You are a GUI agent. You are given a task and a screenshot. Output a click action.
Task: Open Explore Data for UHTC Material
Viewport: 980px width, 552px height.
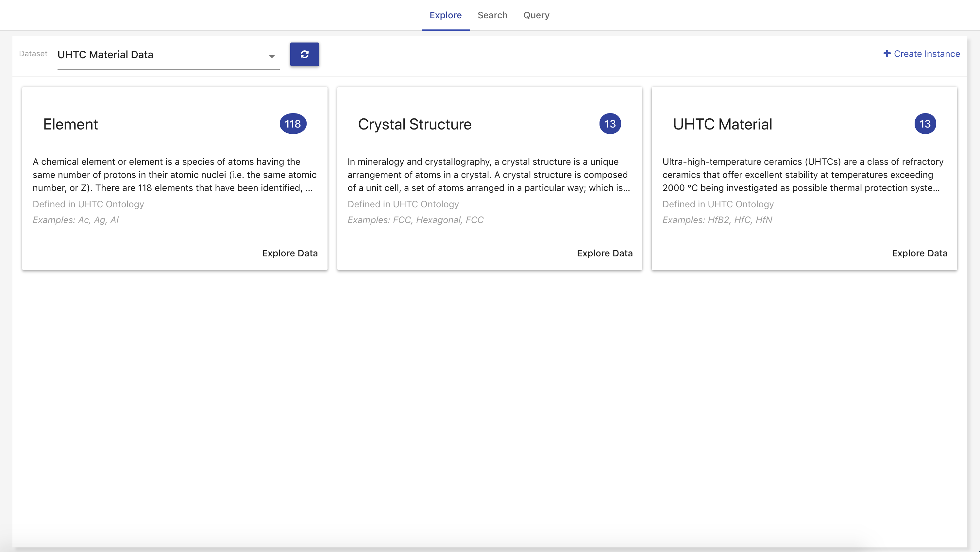[920, 253]
